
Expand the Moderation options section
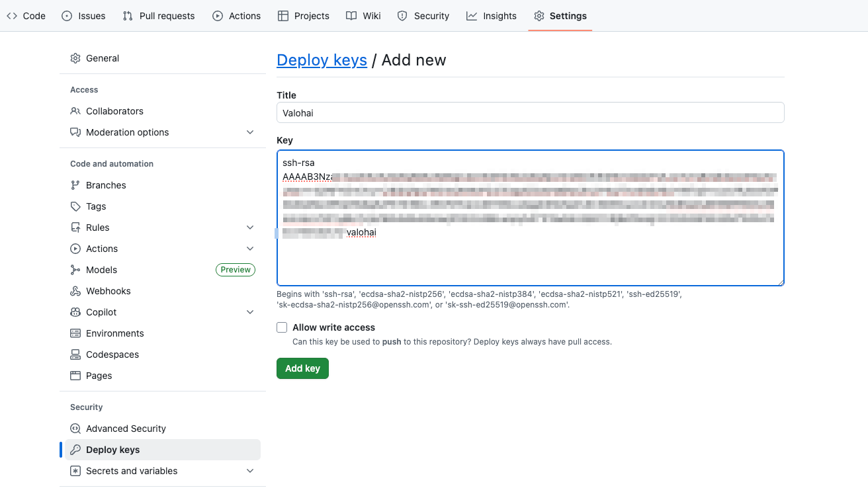tap(250, 132)
